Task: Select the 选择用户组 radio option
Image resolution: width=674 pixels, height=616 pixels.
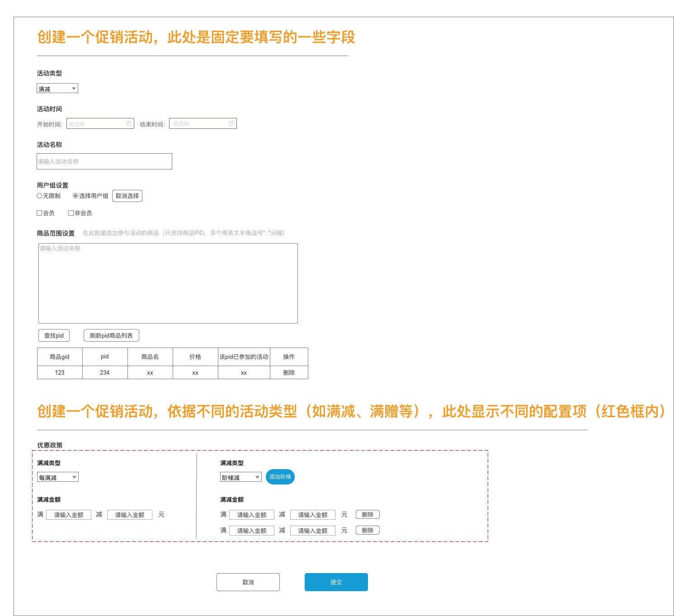Action: pyautogui.click(x=75, y=196)
